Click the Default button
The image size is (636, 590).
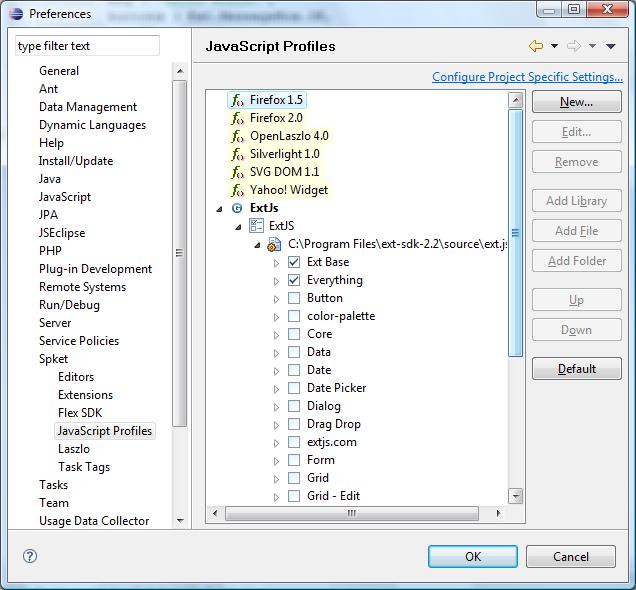(x=576, y=369)
